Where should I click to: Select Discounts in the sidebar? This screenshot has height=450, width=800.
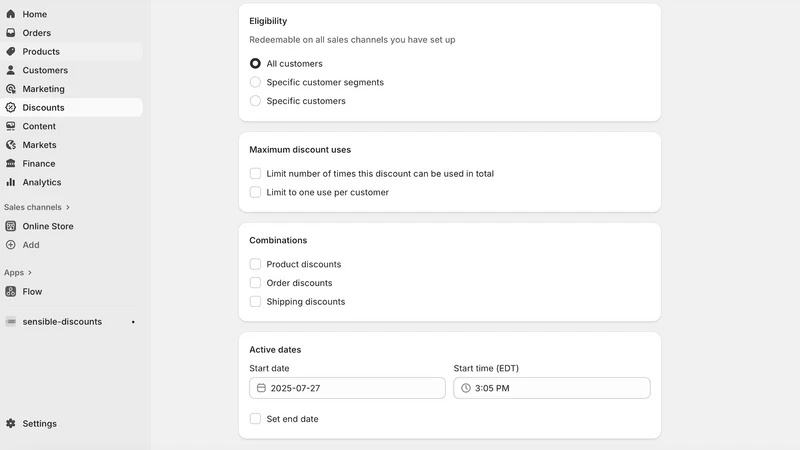[x=71, y=108]
